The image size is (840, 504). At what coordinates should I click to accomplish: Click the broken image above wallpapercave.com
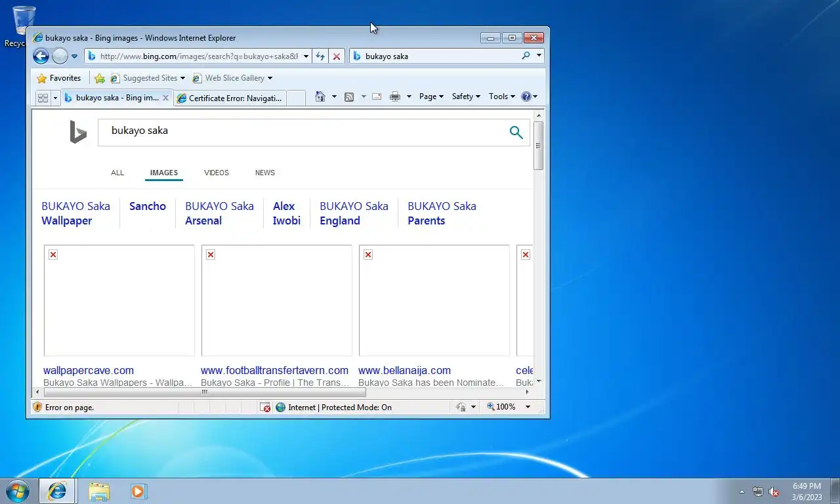coord(119,301)
